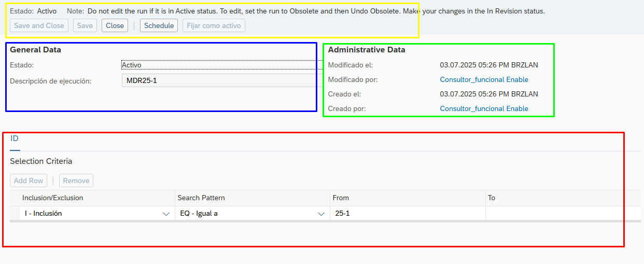Open Modificado por Consultor_funcional Enable link

(x=484, y=79)
